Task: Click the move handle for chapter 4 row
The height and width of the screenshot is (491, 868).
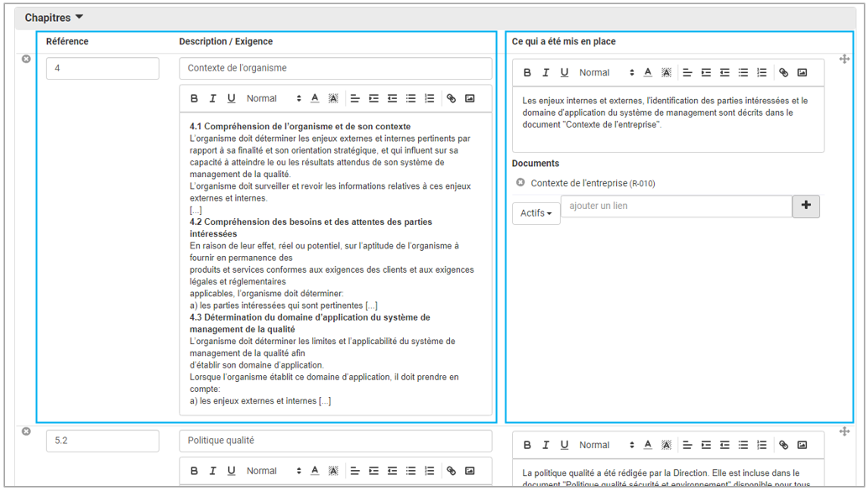Action: pyautogui.click(x=844, y=59)
